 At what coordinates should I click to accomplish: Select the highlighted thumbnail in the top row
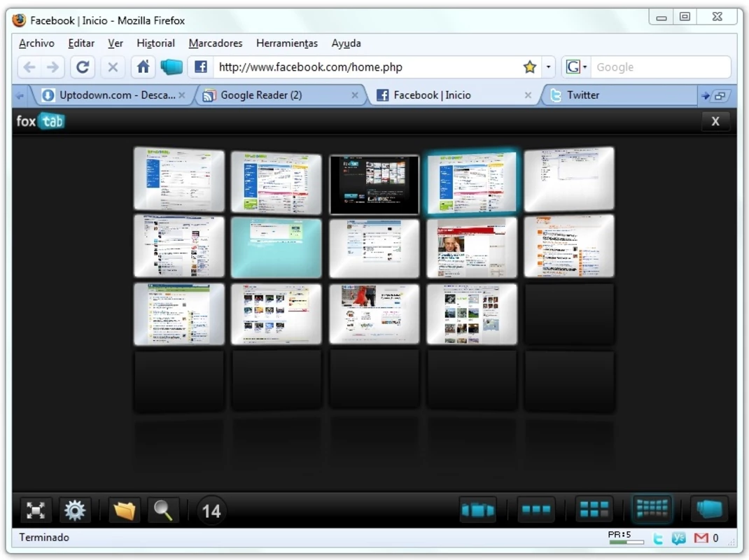coord(472,182)
